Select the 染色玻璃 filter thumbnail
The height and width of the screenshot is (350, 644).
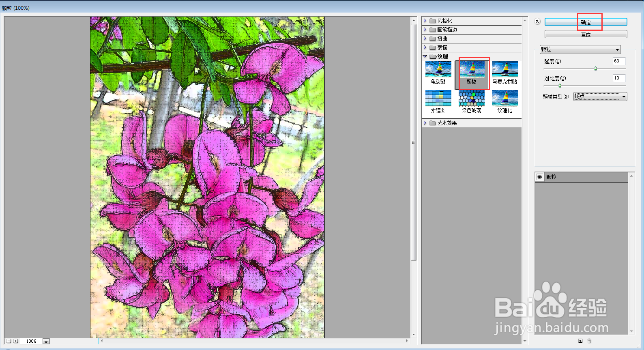(472, 102)
